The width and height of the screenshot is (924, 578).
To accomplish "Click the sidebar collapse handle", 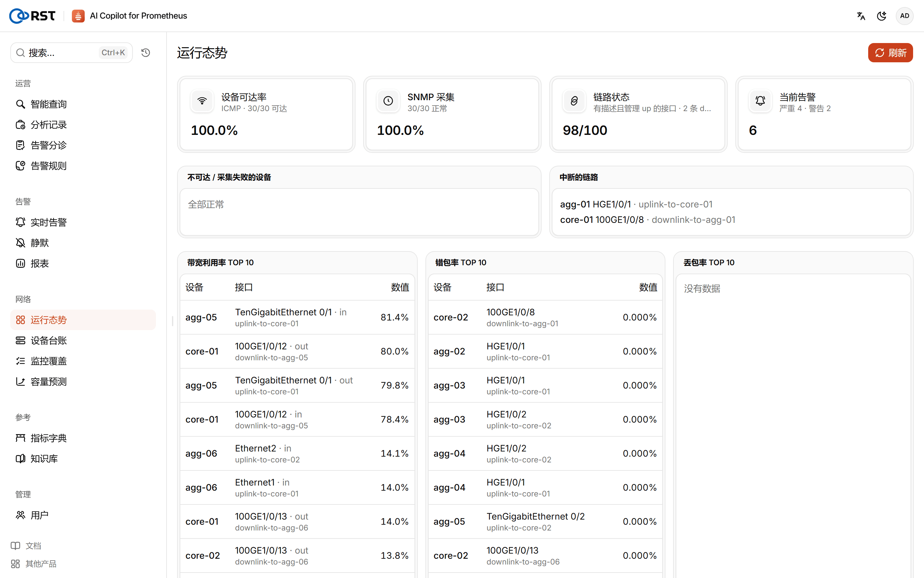I will click(x=173, y=321).
